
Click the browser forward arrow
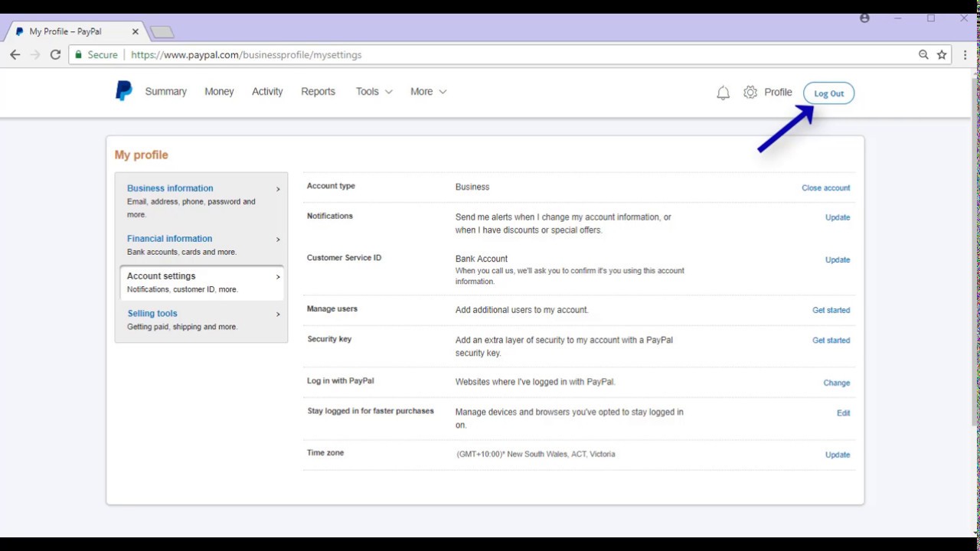pyautogui.click(x=34, y=54)
